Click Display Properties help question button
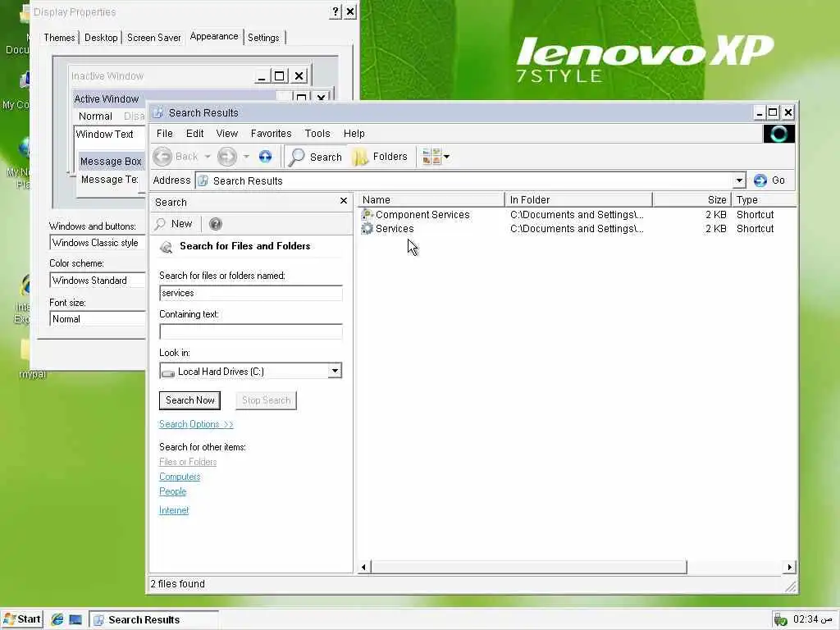The image size is (840, 630). click(335, 11)
